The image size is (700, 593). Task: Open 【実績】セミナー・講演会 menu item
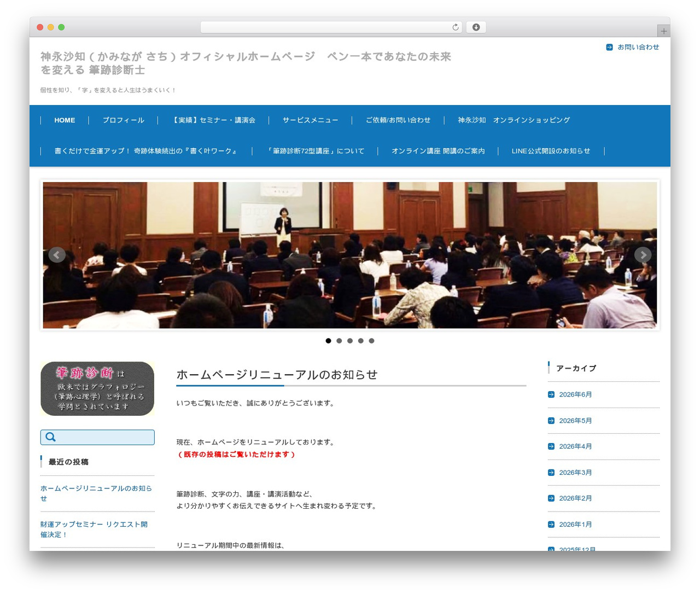[x=213, y=120]
